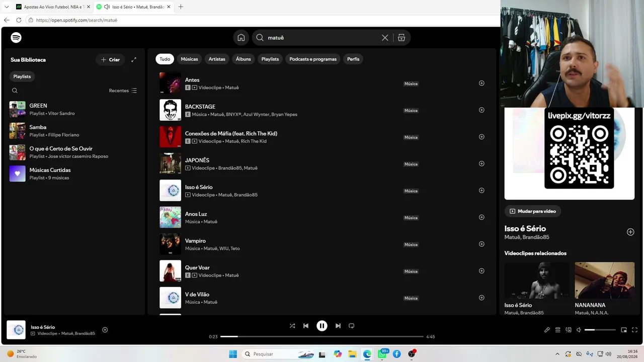Screen dimensions: 644x362
Task: Reload the page in the browser
Action: 19,20
